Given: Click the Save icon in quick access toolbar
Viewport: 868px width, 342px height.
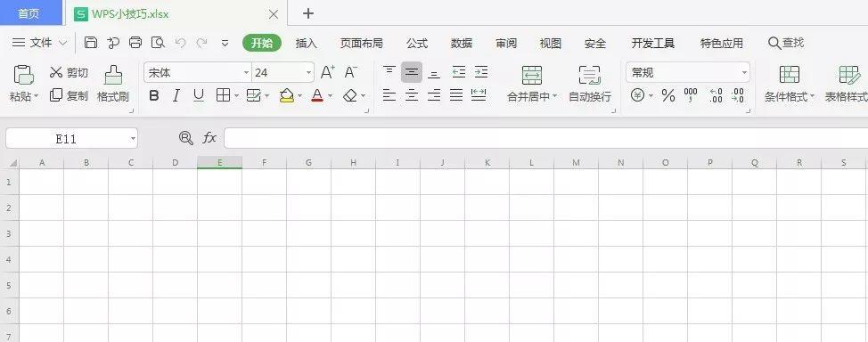Looking at the screenshot, I should click(91, 43).
